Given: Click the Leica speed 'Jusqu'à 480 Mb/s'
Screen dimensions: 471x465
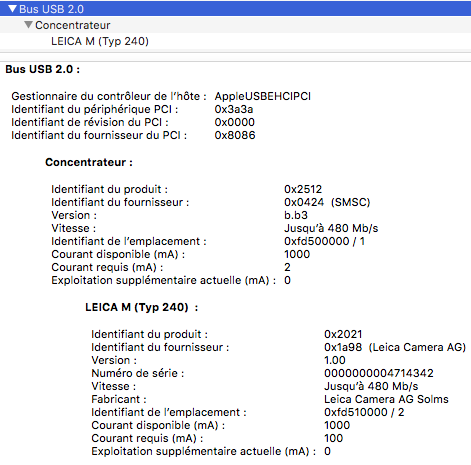Looking at the screenshot, I should coord(371,386).
